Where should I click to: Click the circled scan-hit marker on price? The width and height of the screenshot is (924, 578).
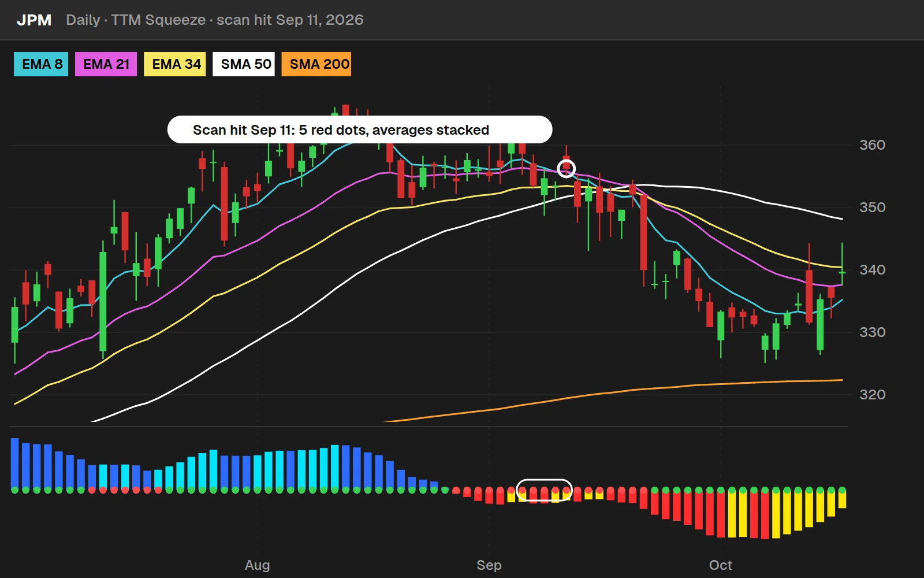566,168
